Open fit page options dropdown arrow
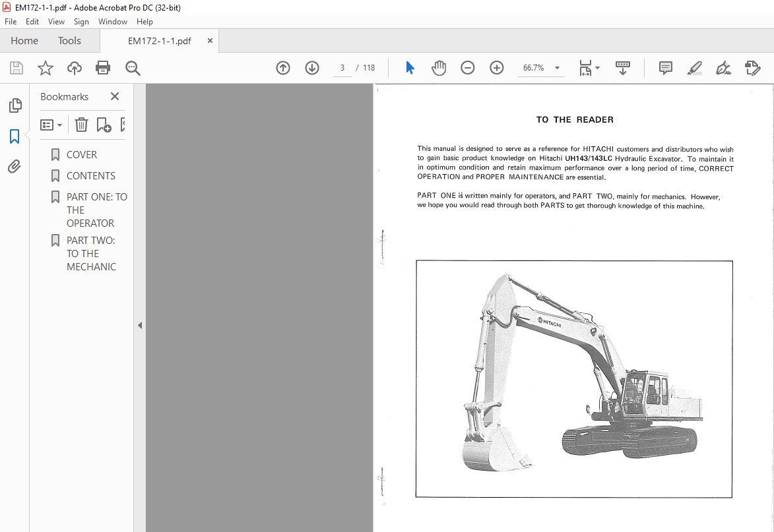 pyautogui.click(x=597, y=68)
